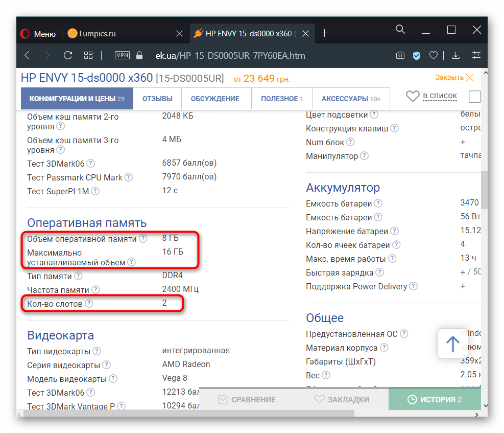Image resolution: width=504 pixels, height=433 pixels.
Task: Open the downloads arrow icon
Action: pyautogui.click(x=456, y=55)
